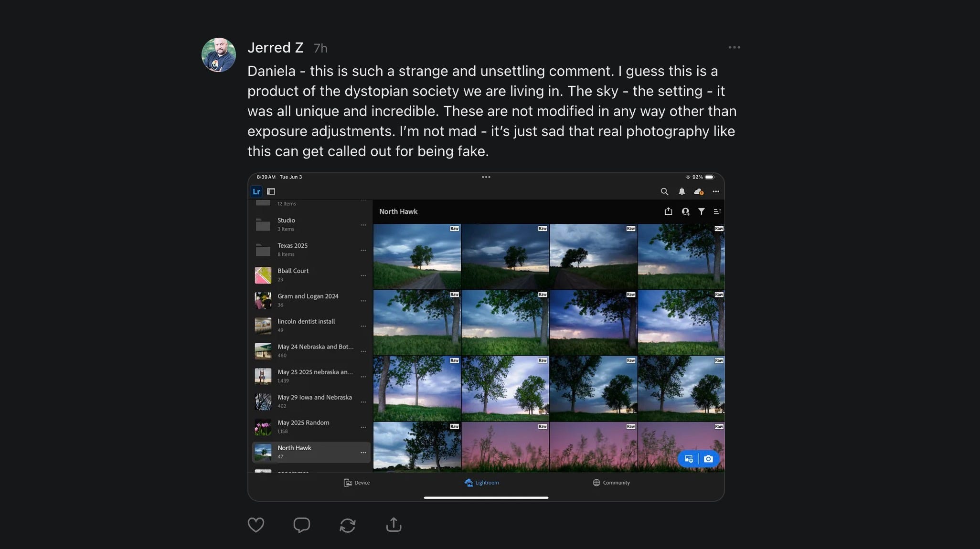980x549 pixels.
Task: Click Jerred Z profile avatar
Action: click(219, 55)
